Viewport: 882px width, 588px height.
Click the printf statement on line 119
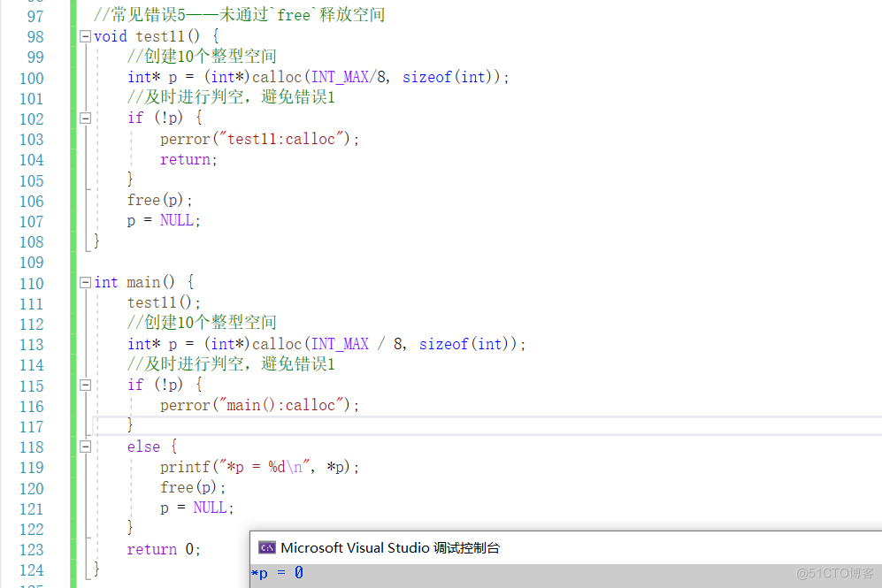[x=259, y=467]
